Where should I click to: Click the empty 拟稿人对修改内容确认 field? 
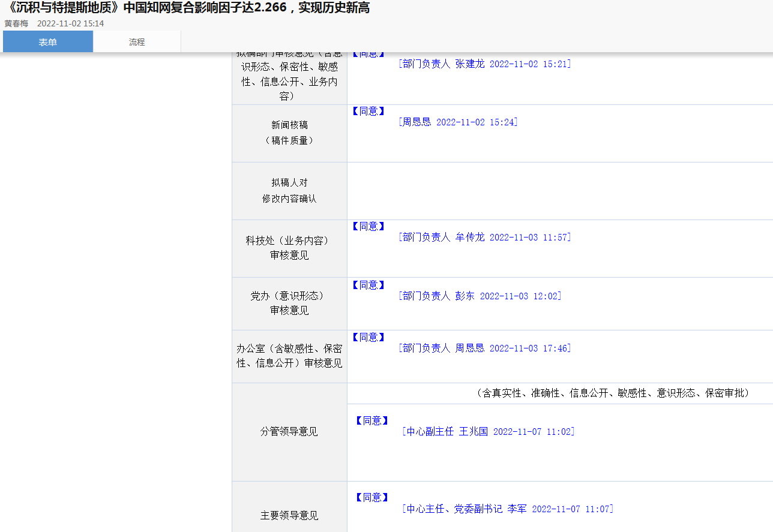click(x=559, y=191)
